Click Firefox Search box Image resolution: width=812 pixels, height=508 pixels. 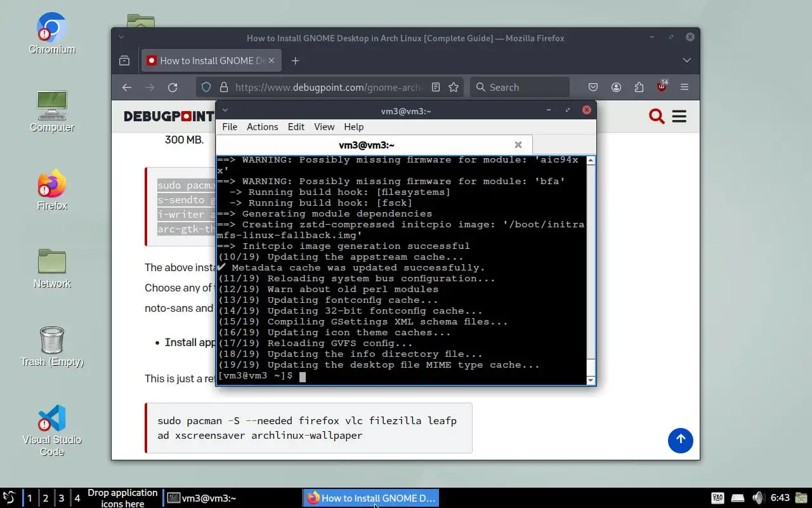point(520,88)
